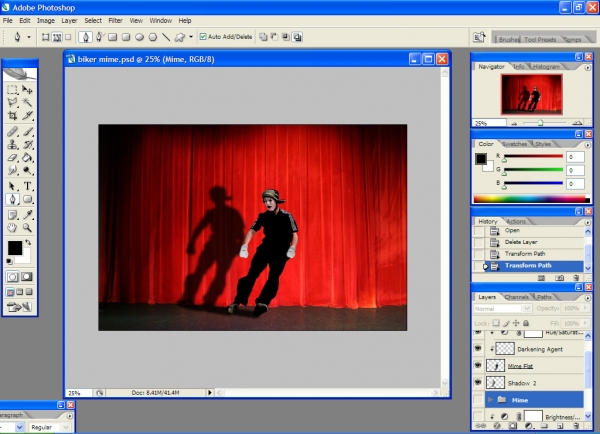Image resolution: width=600 pixels, height=434 pixels.
Task: Open the Filter menu
Action: point(115,21)
